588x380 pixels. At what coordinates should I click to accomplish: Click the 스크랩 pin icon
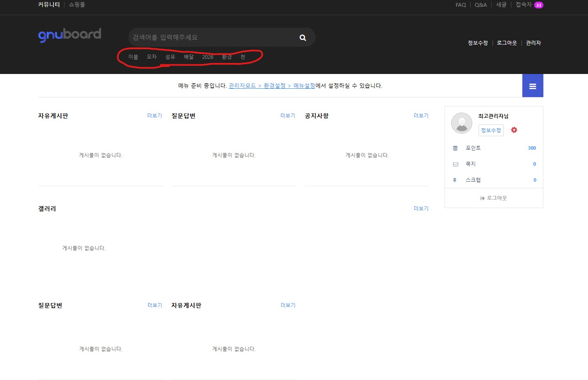(455, 180)
